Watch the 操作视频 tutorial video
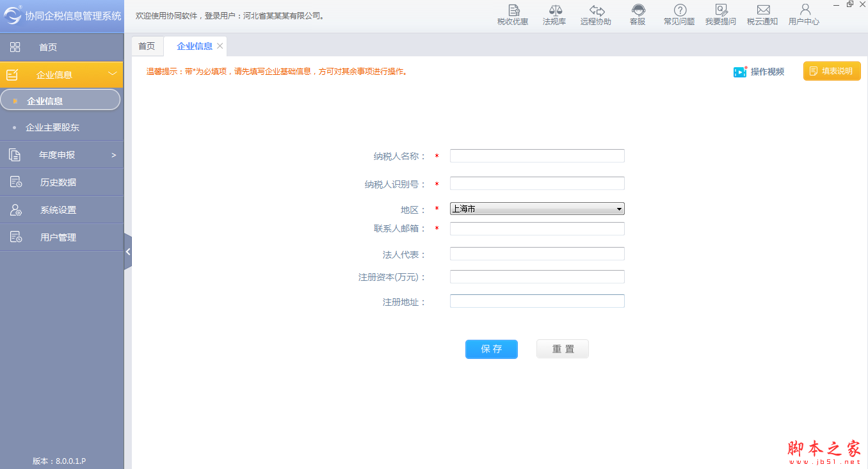The height and width of the screenshot is (469, 868). 759,72
